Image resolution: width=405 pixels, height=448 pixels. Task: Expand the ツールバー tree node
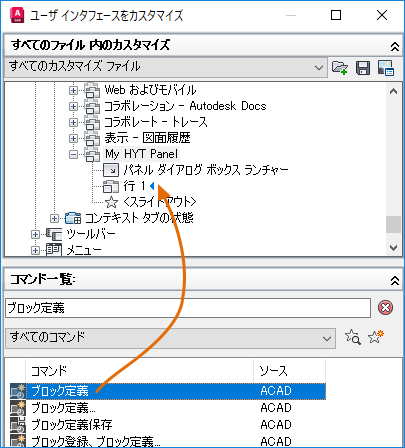point(35,234)
